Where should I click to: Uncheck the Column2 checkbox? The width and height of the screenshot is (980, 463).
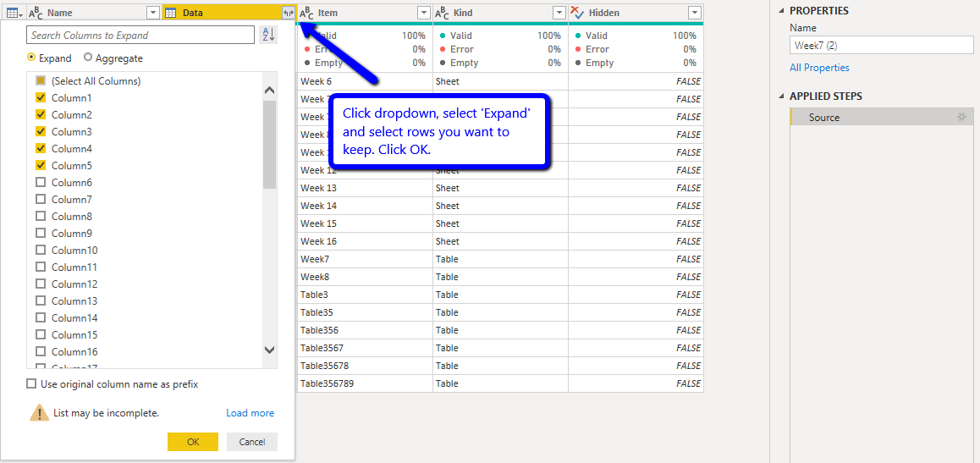[41, 114]
